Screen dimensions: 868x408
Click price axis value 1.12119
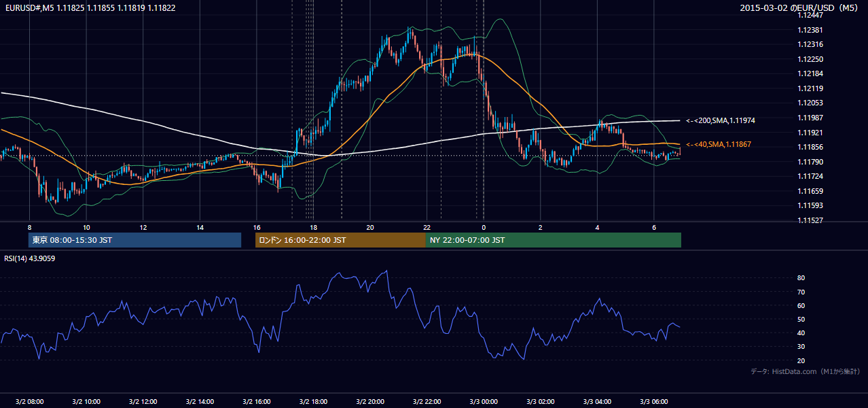pos(810,88)
